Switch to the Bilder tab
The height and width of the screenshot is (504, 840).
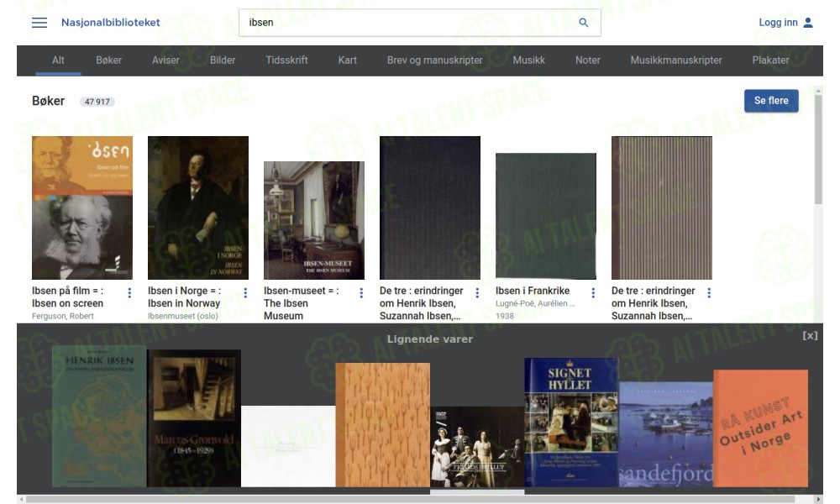coord(223,60)
